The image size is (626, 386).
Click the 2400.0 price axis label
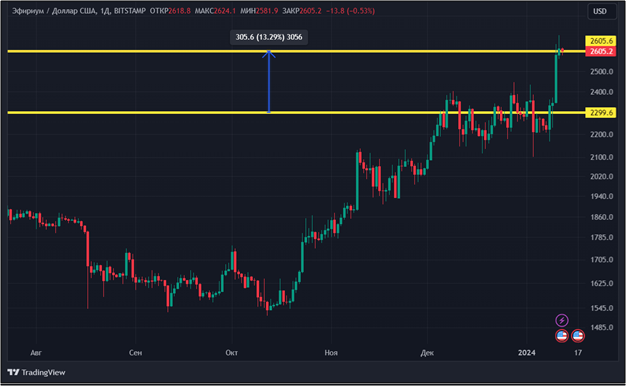[x=601, y=92]
